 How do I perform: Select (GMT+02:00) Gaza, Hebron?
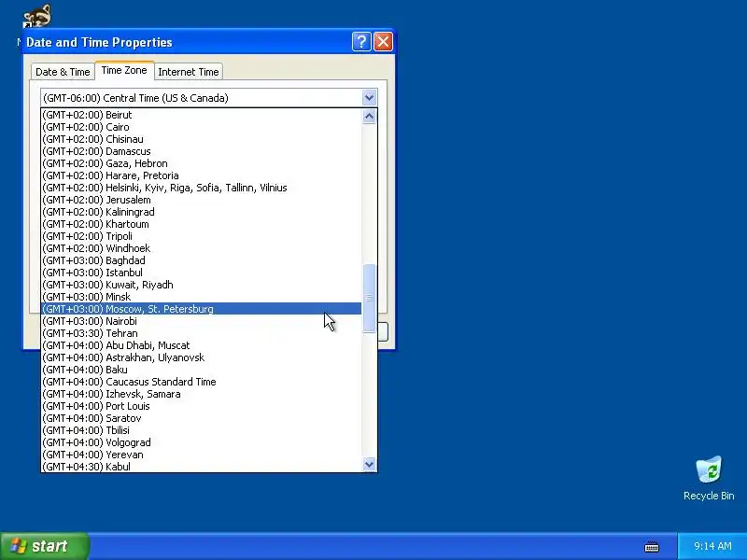click(x=202, y=163)
